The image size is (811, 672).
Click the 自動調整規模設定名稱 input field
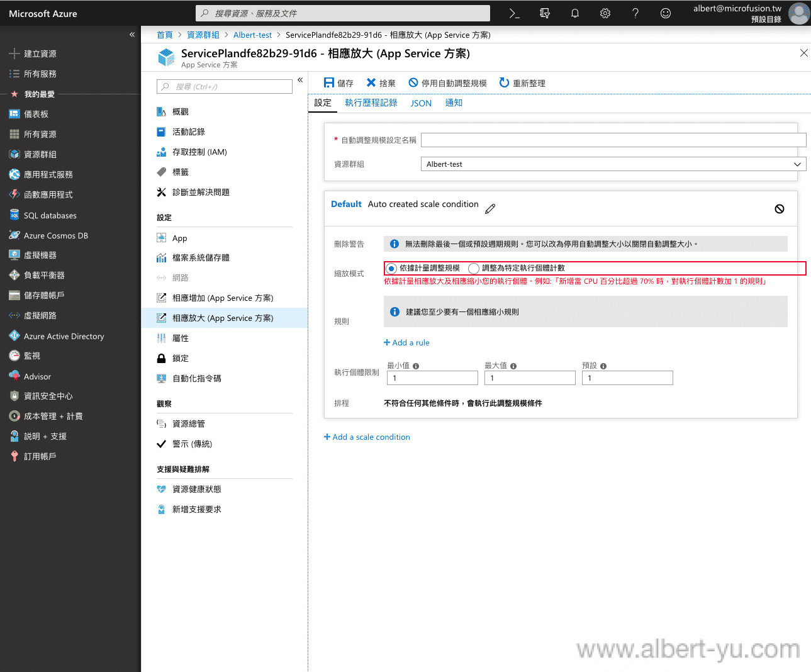tap(613, 140)
